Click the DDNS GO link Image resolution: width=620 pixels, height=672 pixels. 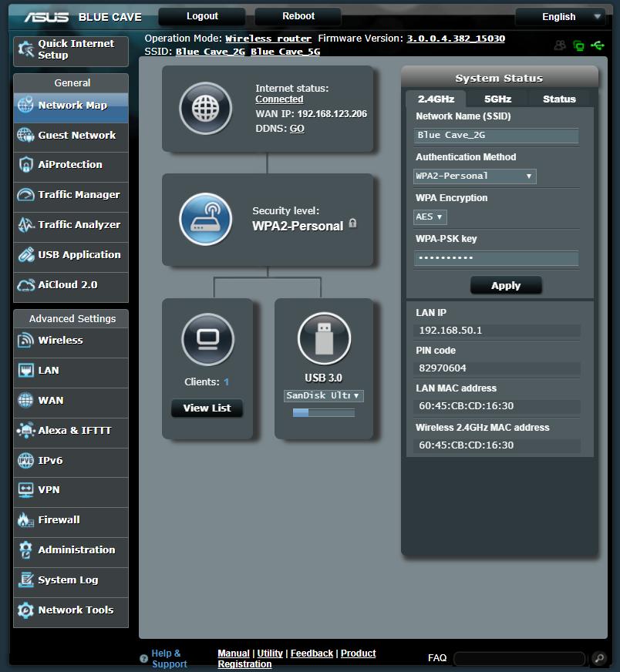tap(297, 129)
